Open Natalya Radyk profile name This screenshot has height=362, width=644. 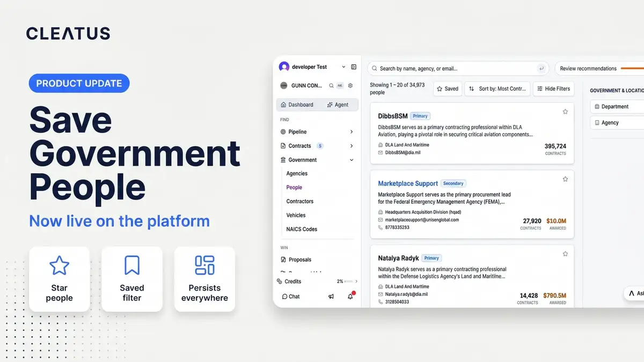[398, 258]
